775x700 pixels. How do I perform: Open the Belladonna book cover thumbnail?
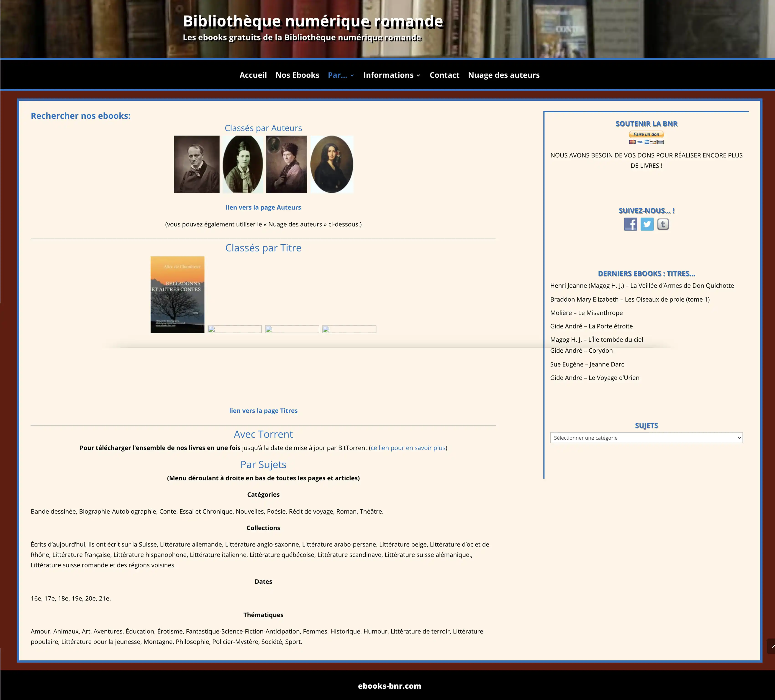point(177,295)
